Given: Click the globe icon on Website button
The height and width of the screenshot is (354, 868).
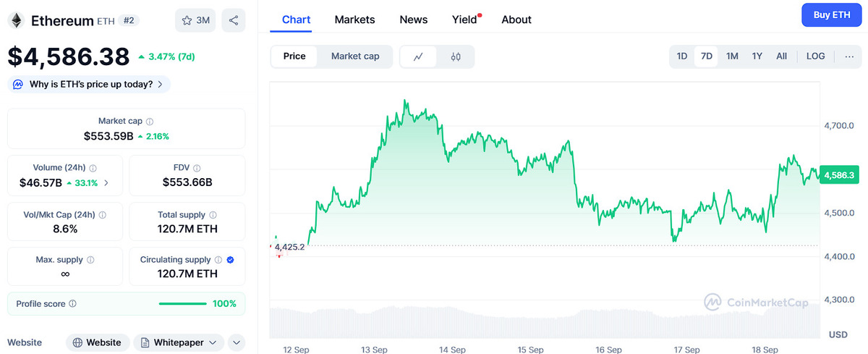Looking at the screenshot, I should tap(77, 342).
